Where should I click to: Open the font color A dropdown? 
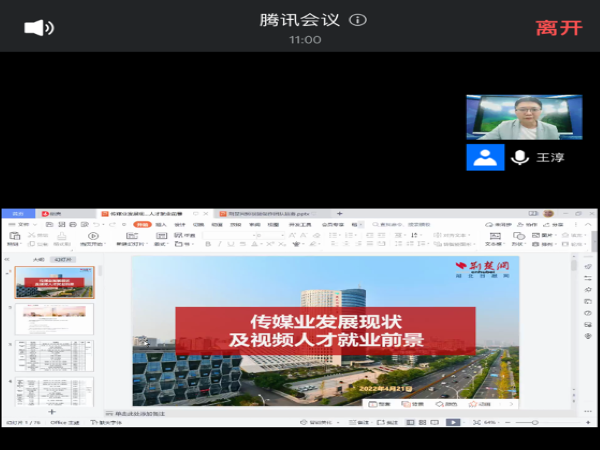click(x=255, y=244)
